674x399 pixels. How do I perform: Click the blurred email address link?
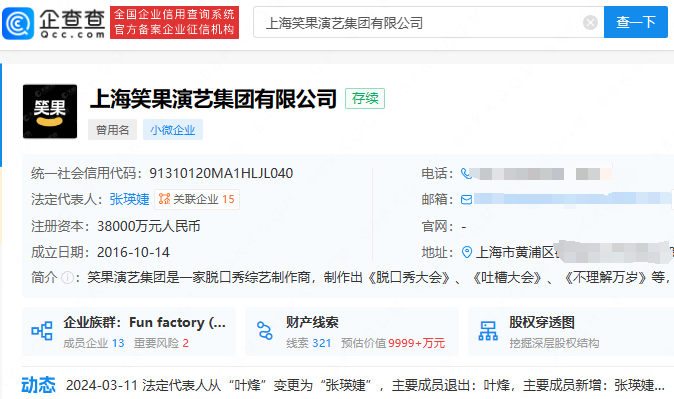coord(572,199)
